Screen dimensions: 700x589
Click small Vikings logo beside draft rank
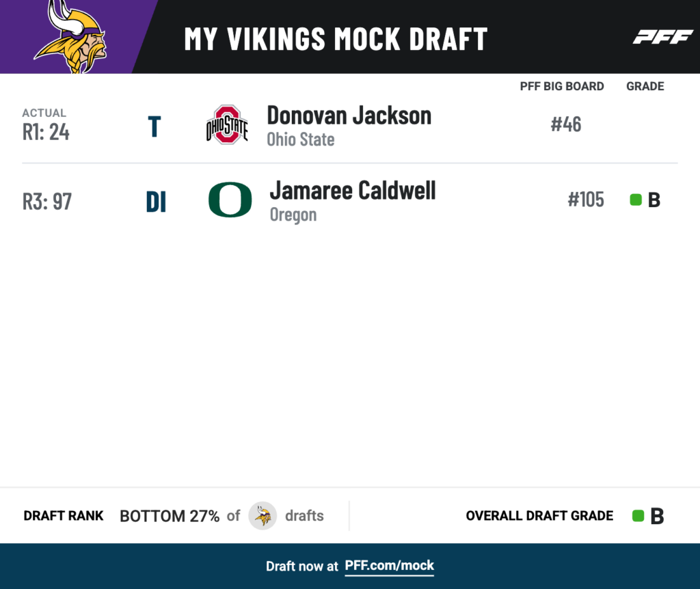(262, 516)
